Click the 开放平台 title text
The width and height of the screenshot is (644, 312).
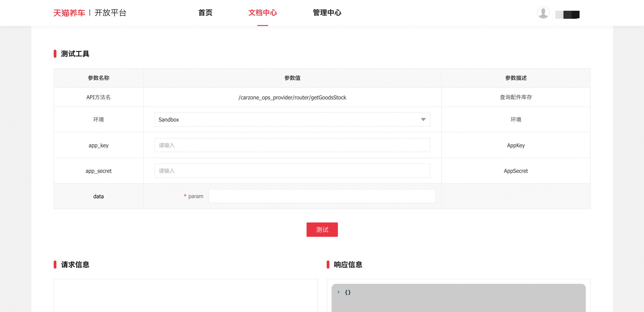(111, 13)
